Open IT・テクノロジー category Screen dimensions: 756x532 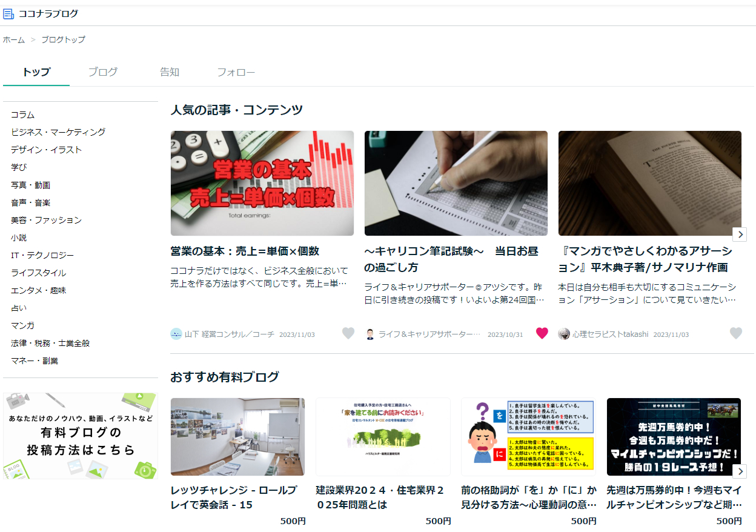42,255
